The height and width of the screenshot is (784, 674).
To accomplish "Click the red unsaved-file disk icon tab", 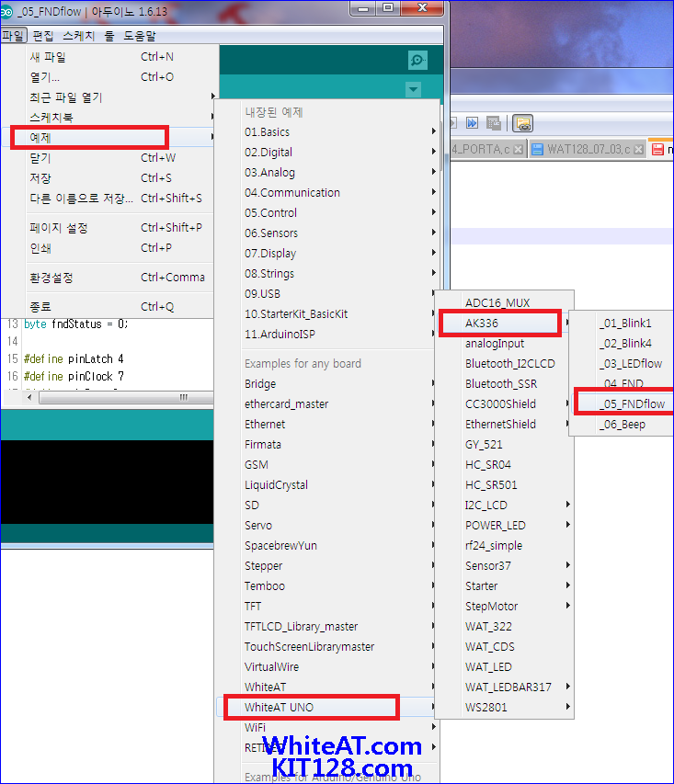I will click(x=658, y=150).
